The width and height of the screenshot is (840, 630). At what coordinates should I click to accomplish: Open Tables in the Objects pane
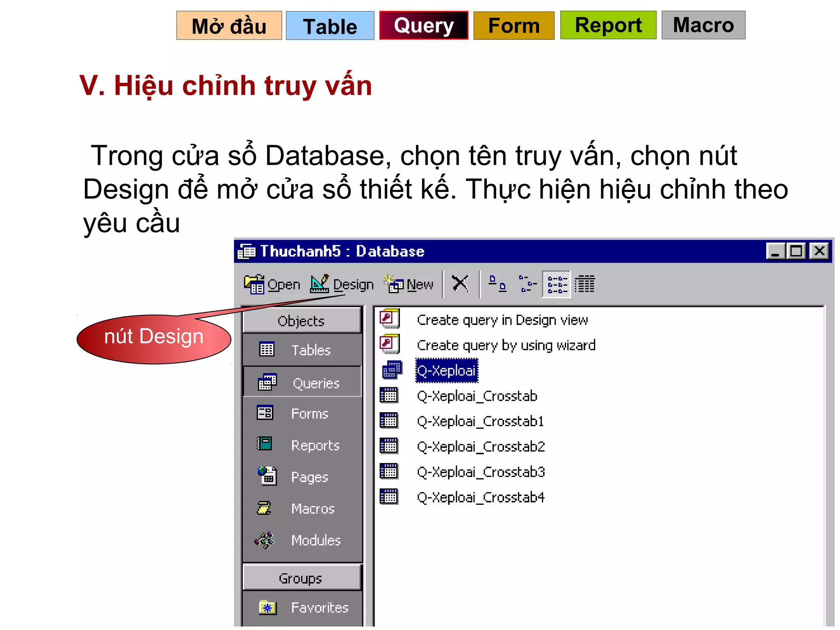[301, 350]
